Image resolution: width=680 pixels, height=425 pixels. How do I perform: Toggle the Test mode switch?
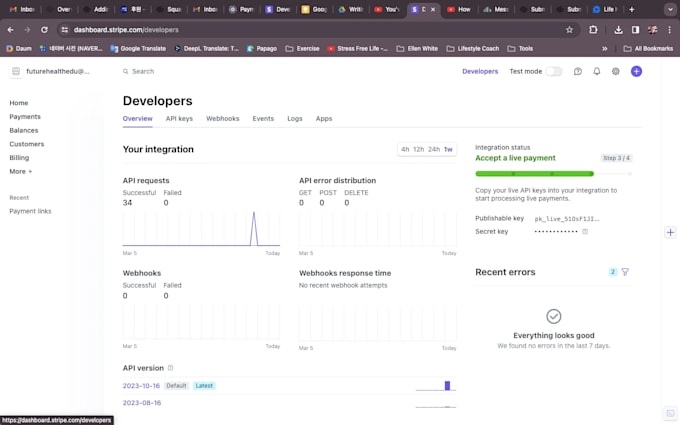point(554,72)
